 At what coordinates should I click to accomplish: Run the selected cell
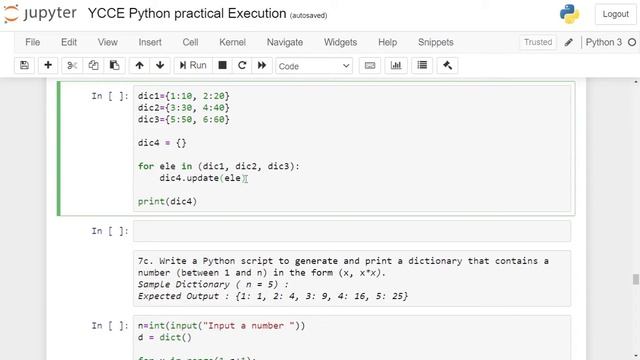[x=193, y=65]
